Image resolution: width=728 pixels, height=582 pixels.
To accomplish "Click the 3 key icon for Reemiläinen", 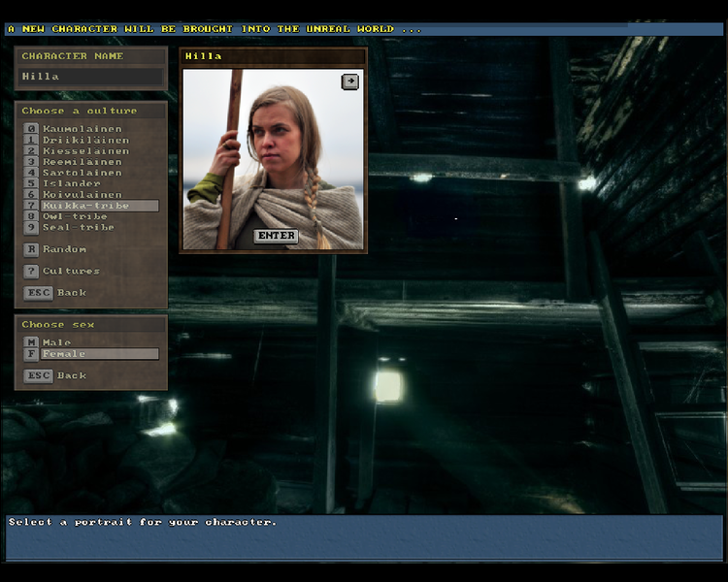I will pos(32,162).
